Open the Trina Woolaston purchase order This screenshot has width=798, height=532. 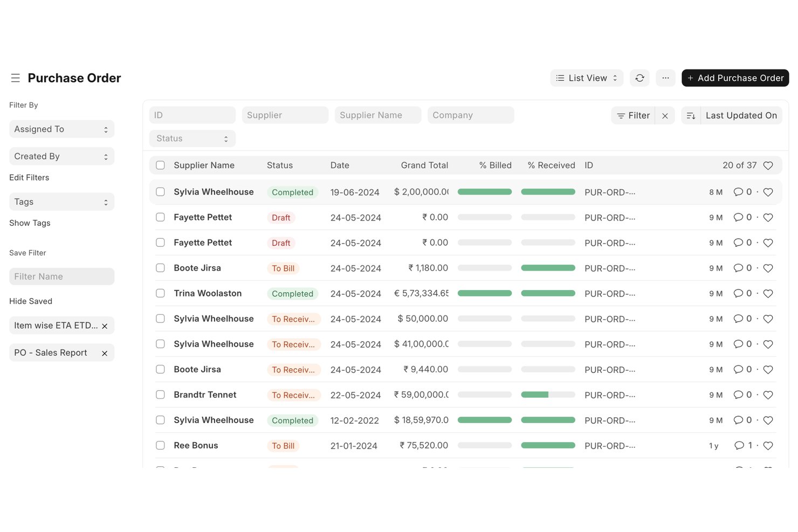point(208,293)
